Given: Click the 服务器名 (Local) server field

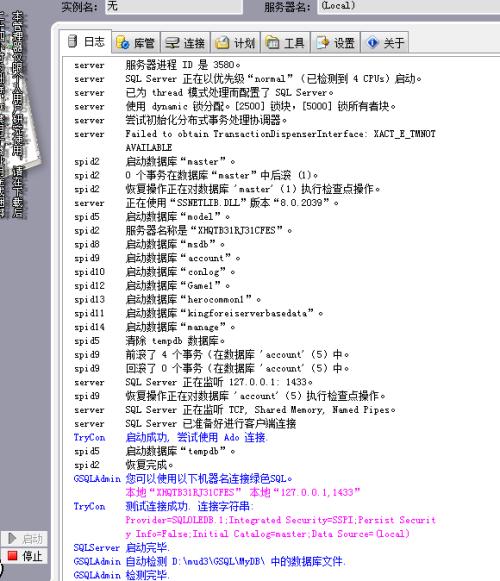Looking at the screenshot, I should point(408,6).
